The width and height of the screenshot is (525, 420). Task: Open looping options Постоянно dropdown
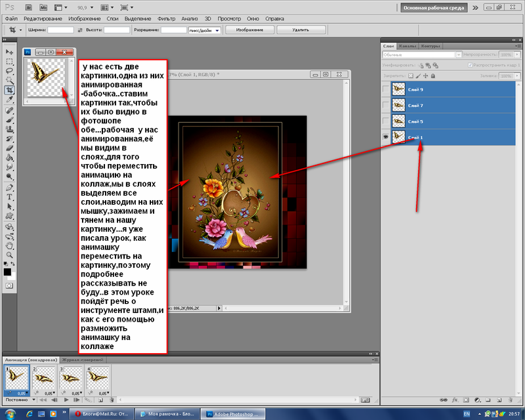pyautogui.click(x=20, y=400)
